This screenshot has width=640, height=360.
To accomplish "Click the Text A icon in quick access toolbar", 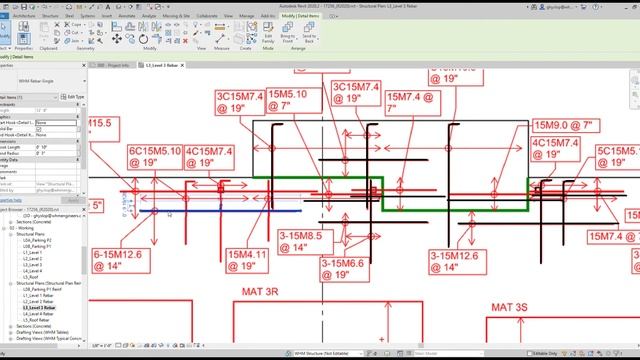I will click(108, 7).
